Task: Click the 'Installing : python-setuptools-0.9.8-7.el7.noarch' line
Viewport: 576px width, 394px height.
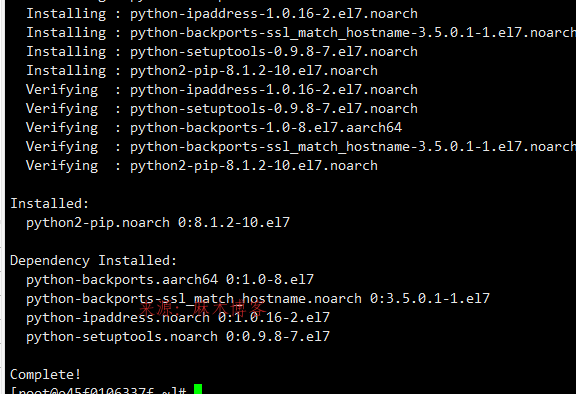Action: pyautogui.click(x=222, y=52)
